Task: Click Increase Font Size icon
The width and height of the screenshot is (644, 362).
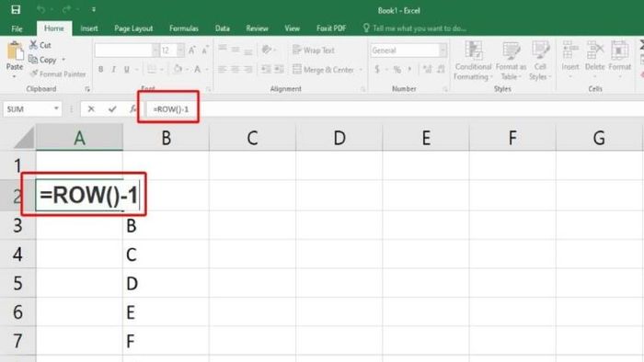Action: pyautogui.click(x=191, y=50)
